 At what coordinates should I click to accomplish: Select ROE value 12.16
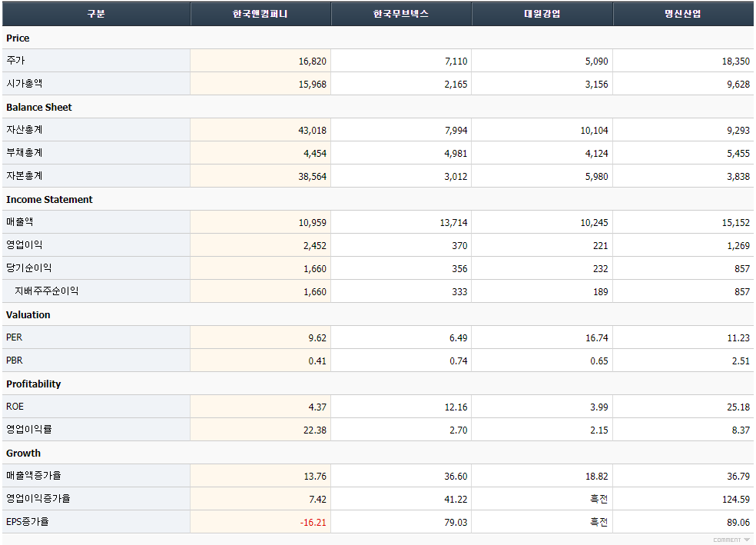point(456,407)
